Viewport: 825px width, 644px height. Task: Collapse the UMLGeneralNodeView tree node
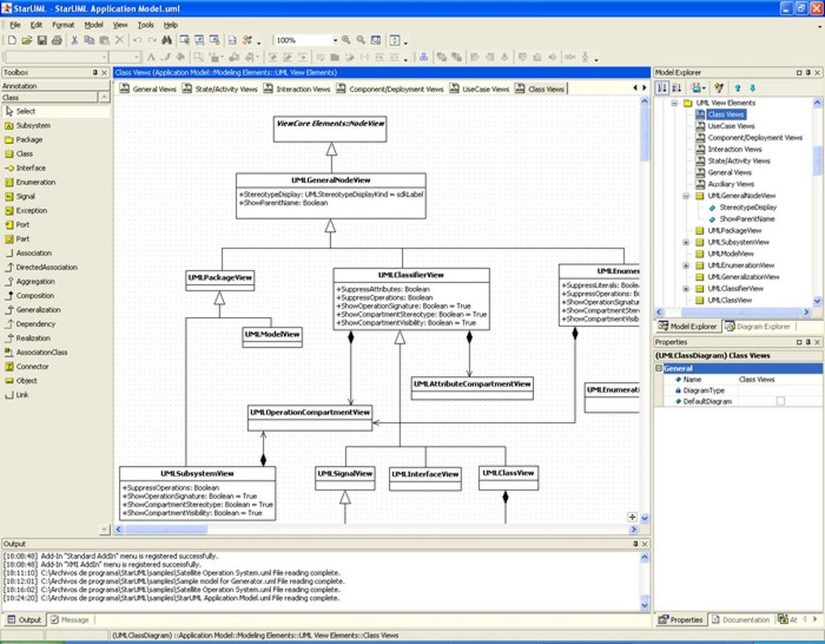point(686,196)
